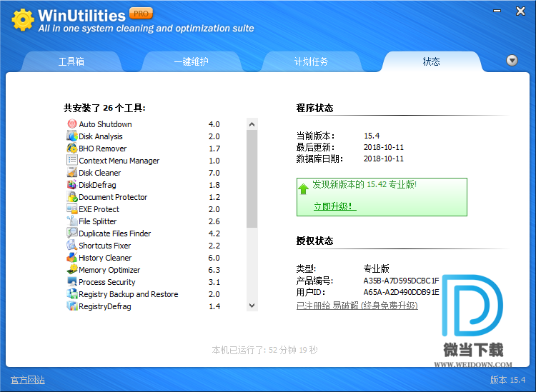The image size is (536, 392).
Task: Click the History Cleaner icon
Action: coord(71,257)
